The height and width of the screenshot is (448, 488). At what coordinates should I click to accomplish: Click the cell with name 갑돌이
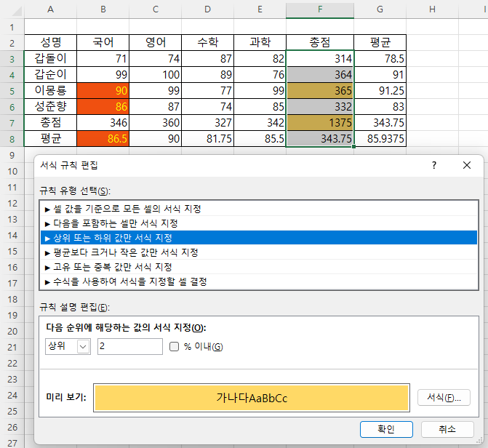coord(50,58)
